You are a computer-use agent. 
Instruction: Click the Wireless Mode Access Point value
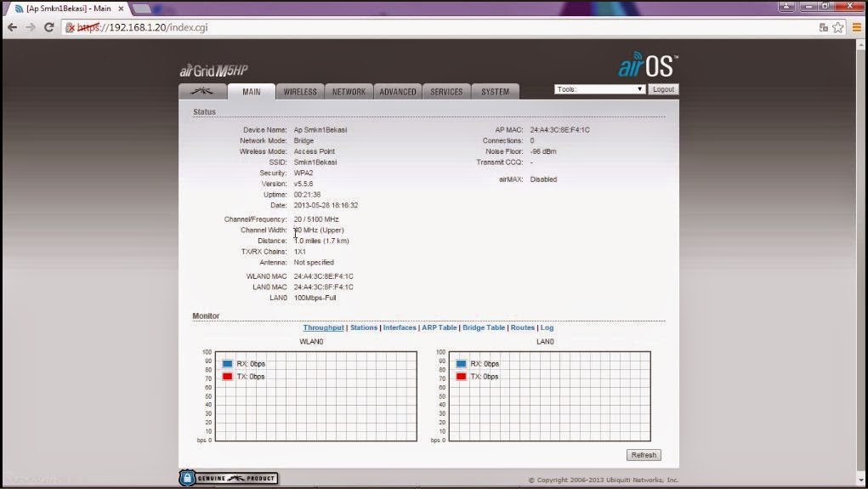314,151
